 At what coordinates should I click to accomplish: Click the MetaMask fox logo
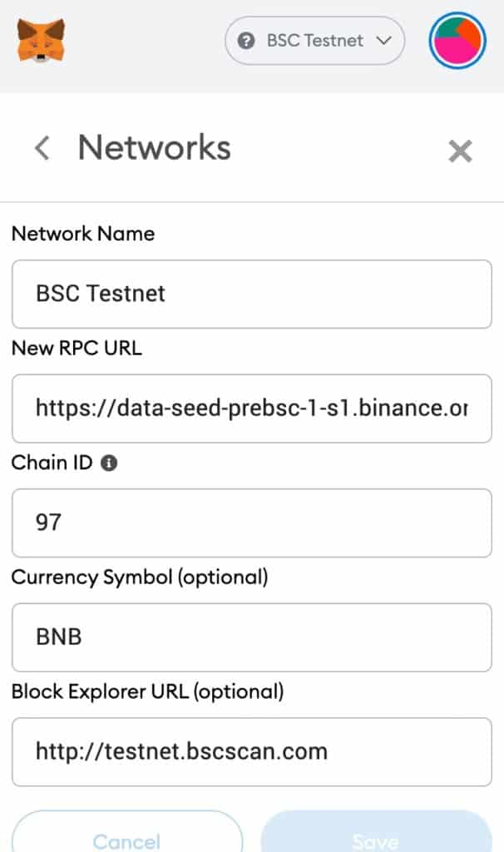click(x=42, y=40)
